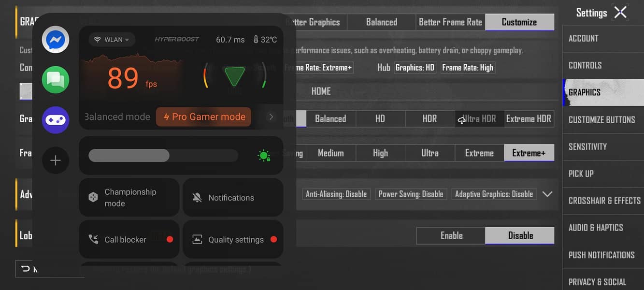Viewport: 644px width, 290px height.
Task: Open the purple game controller icon
Action: tap(56, 120)
